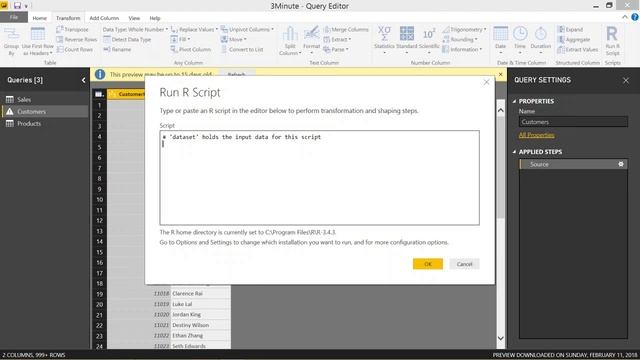This screenshot has height=360, width=640.
Task: Open the Unpivot Columns dropdown
Action: (x=247, y=29)
